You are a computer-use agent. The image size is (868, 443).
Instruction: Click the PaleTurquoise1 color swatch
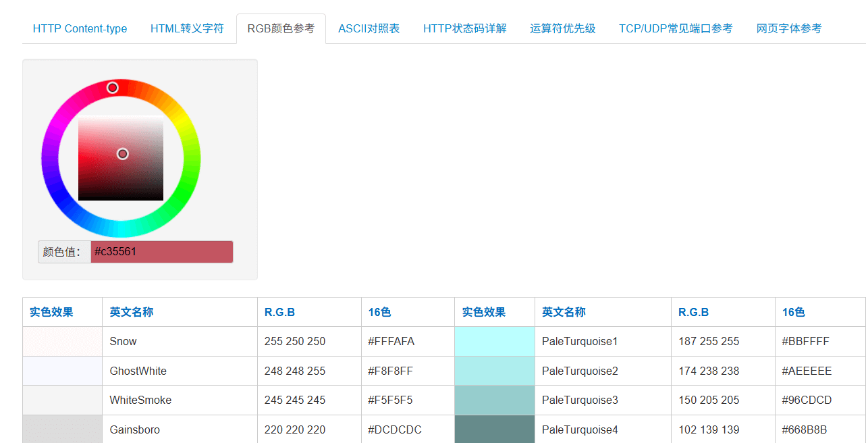point(494,342)
